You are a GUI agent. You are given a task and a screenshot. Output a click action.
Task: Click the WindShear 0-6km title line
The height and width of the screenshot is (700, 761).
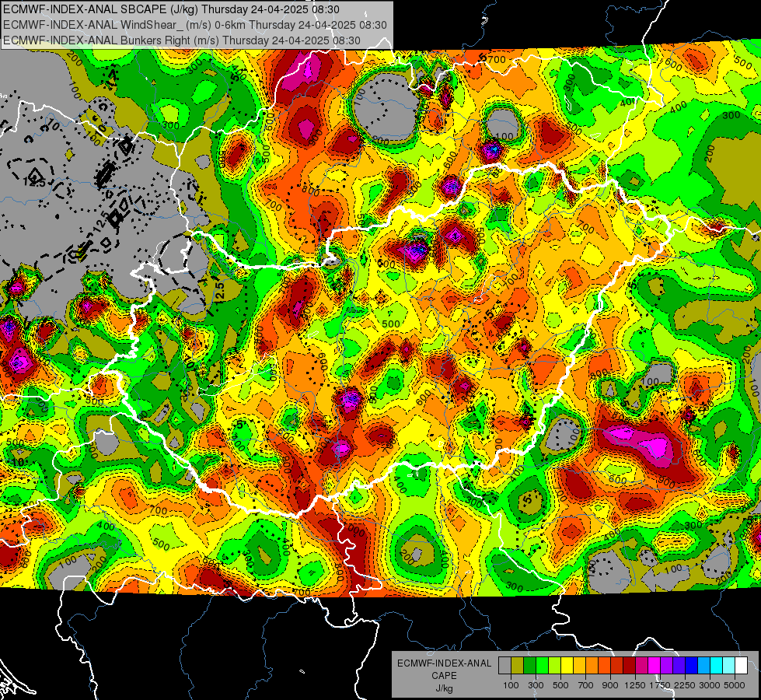tap(194, 25)
